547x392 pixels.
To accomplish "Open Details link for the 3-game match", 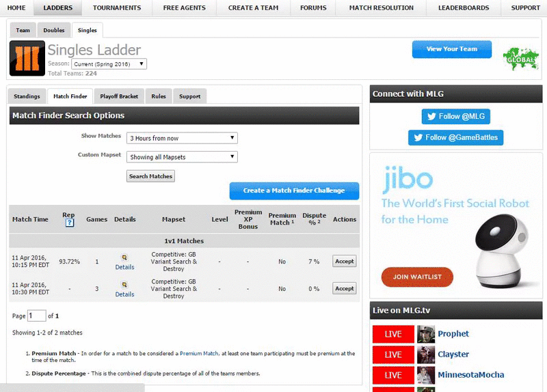I will [x=124, y=294].
